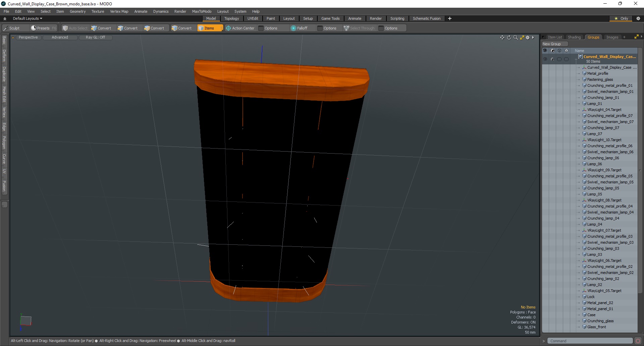Open viewport settings gear icon
The height and width of the screenshot is (346, 644).
(528, 38)
